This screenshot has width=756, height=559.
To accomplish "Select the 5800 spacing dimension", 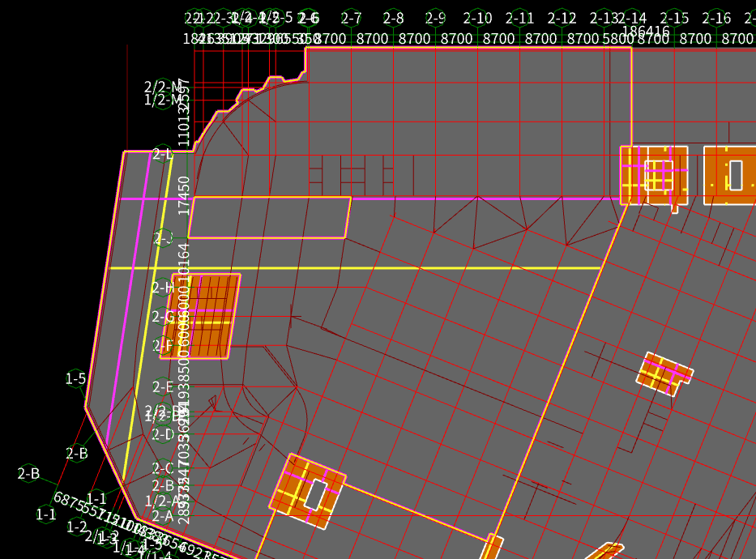I will point(617,39).
